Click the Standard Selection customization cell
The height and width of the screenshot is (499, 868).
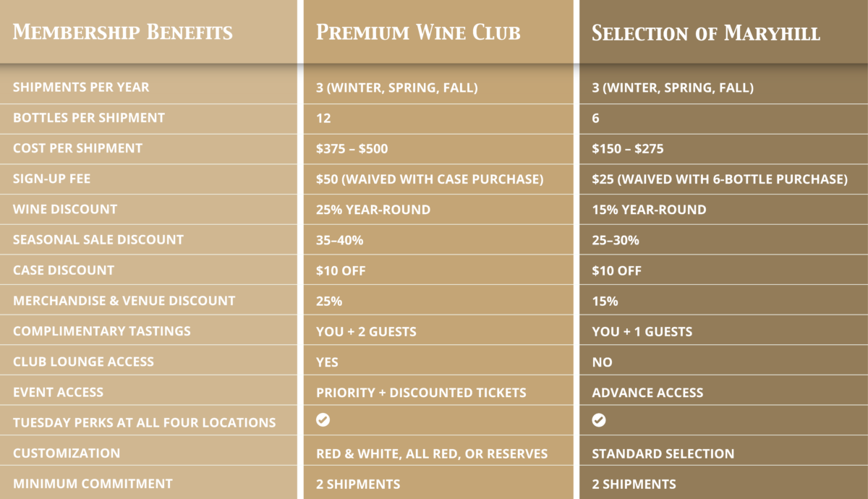(663, 453)
